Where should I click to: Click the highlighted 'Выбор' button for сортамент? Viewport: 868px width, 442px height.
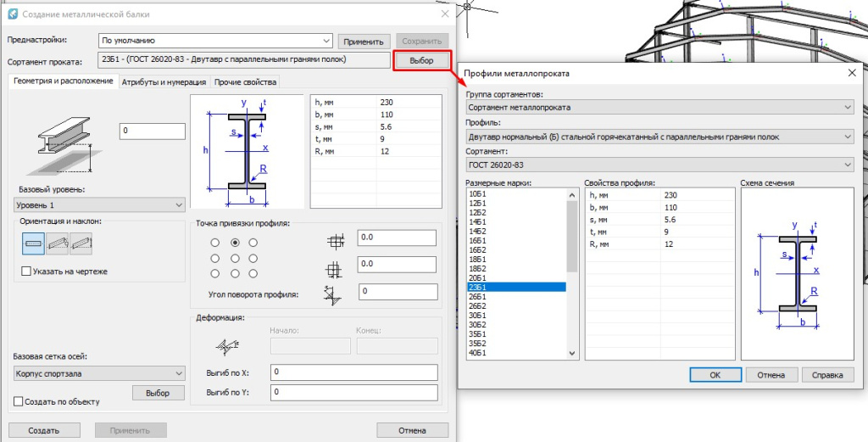[420, 61]
